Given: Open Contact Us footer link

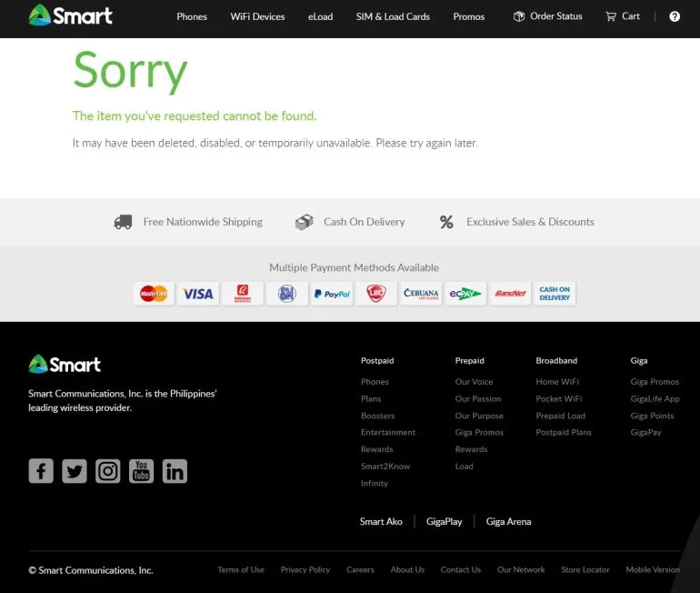Looking at the screenshot, I should [461, 569].
